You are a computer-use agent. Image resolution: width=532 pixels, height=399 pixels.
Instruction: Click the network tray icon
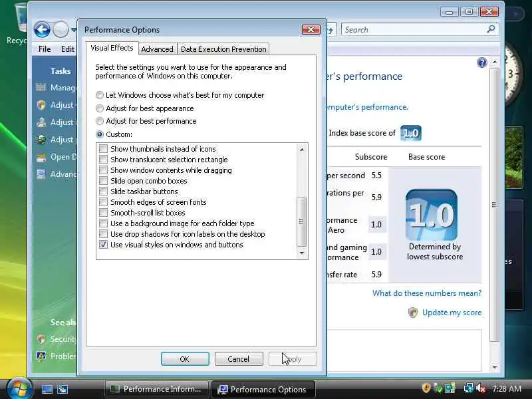click(x=469, y=388)
